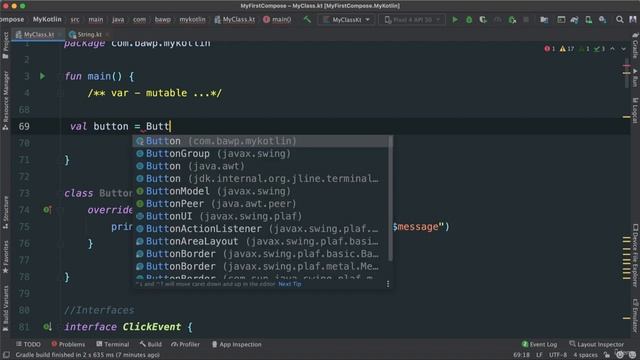Select ButtonBorder (javax.swing.plaf.metal) suggestion
The height and width of the screenshot is (360, 640).
(261, 266)
